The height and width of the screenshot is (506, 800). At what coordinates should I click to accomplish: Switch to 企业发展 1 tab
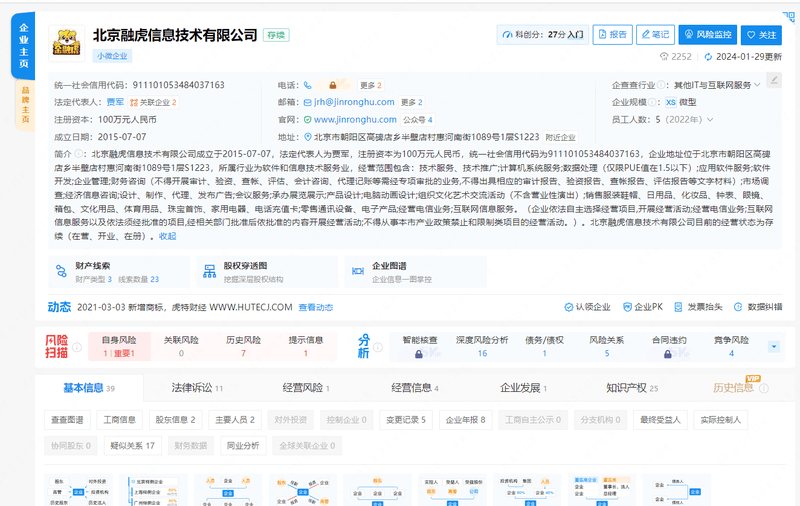[x=523, y=388]
